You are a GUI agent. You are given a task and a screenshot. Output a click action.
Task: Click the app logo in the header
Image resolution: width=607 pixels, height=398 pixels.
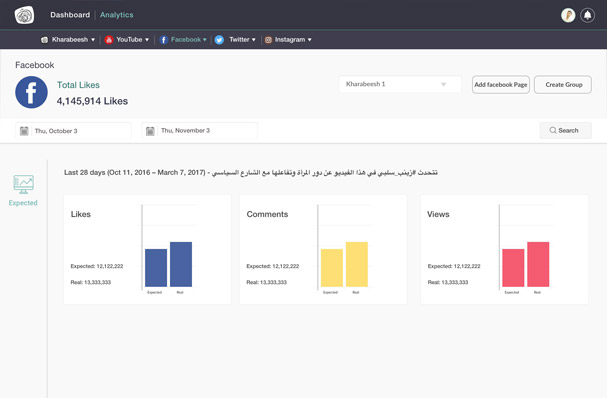click(24, 15)
